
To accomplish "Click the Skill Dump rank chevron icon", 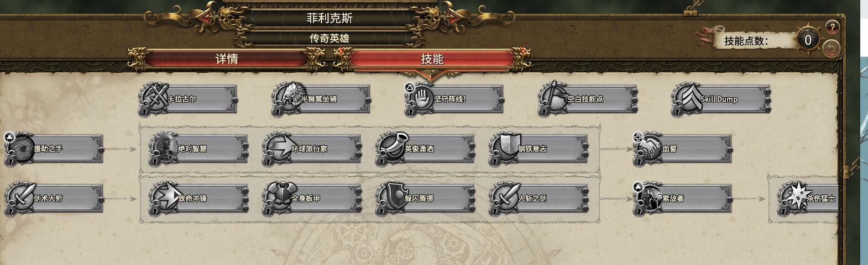I will 687,97.
